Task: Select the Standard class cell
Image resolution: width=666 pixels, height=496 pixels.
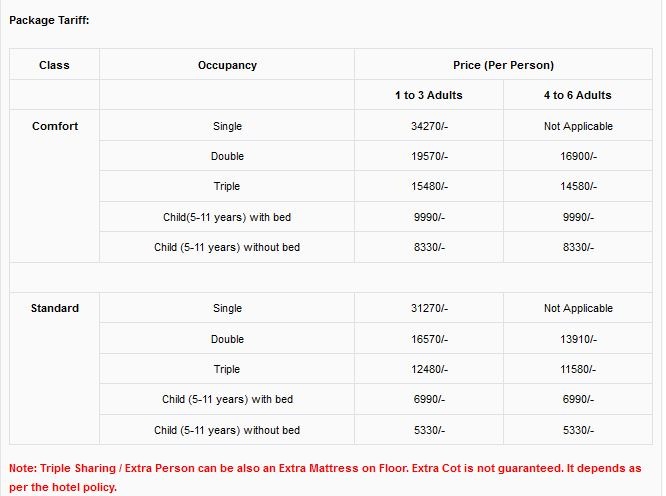Action: [x=55, y=308]
